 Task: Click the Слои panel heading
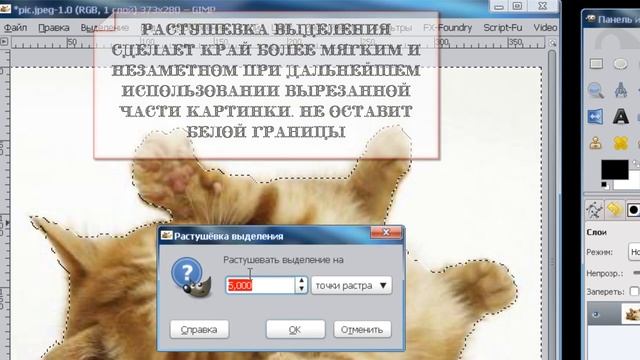point(596,232)
